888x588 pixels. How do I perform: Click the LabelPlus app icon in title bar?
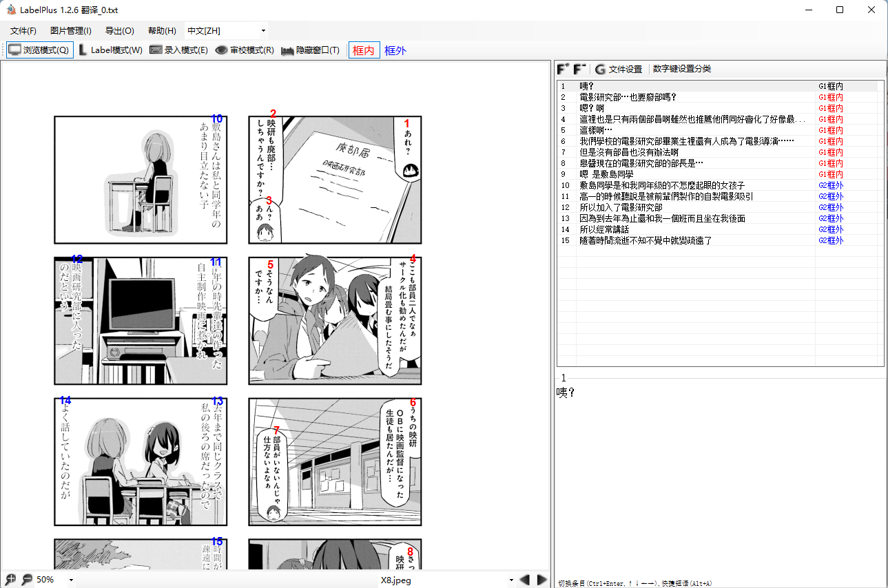(10, 10)
